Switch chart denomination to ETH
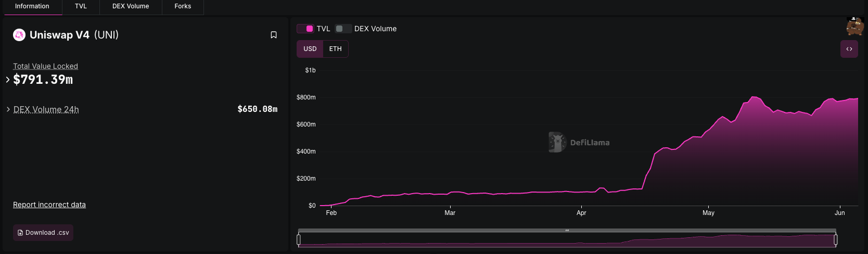The height and width of the screenshot is (254, 868). (x=336, y=49)
